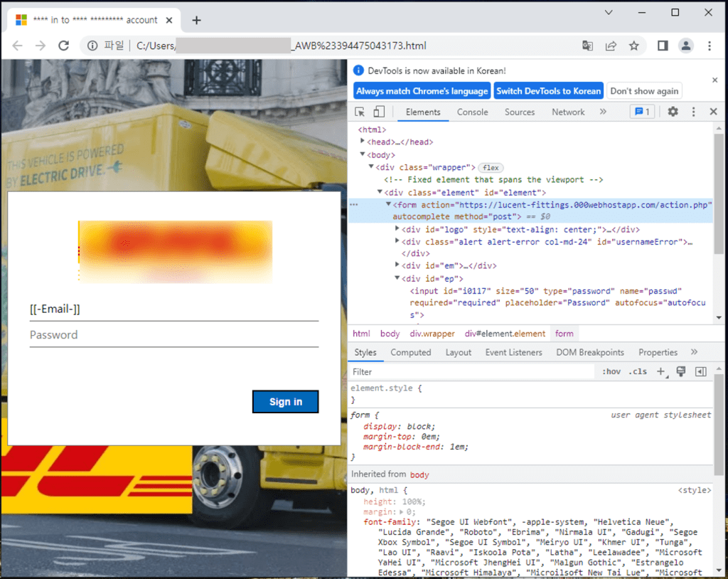The width and height of the screenshot is (728, 579).
Task: Toggle the :hov element state panel
Action: tap(611, 371)
